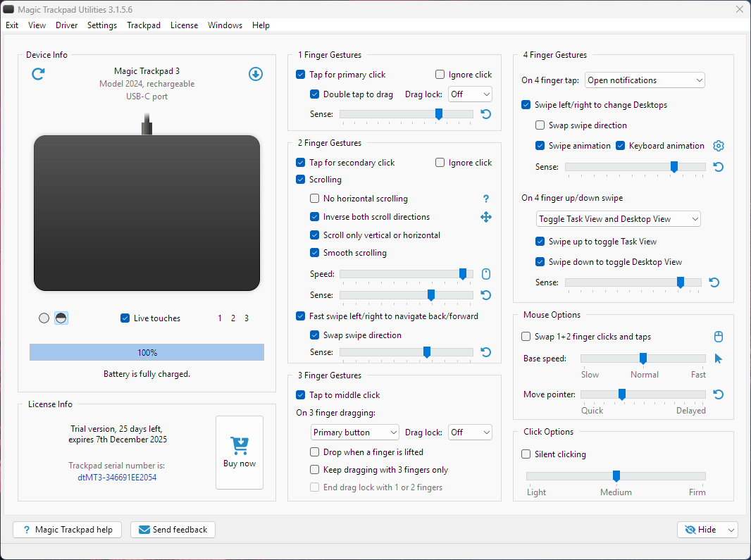
Task: Click the trackpad serial number link
Action: 117,478
